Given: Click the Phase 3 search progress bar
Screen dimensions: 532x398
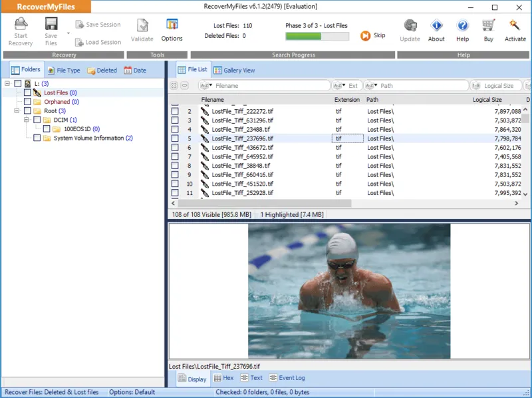Looking at the screenshot, I should [x=317, y=36].
